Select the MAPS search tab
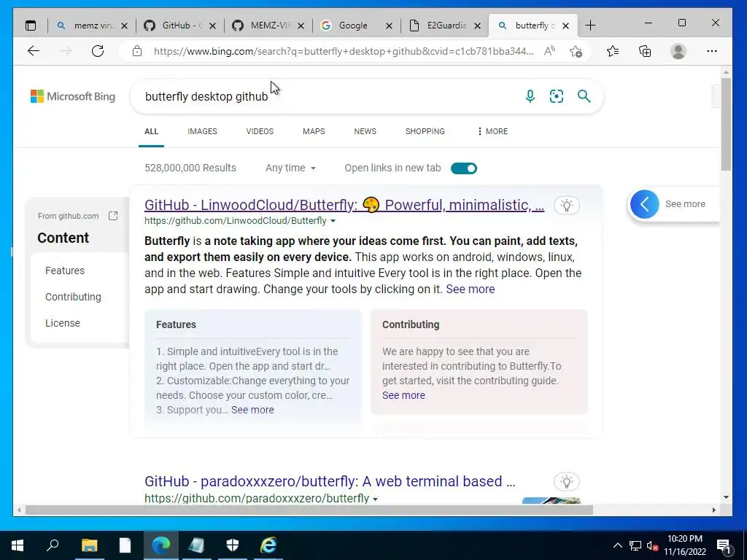 [x=314, y=131]
